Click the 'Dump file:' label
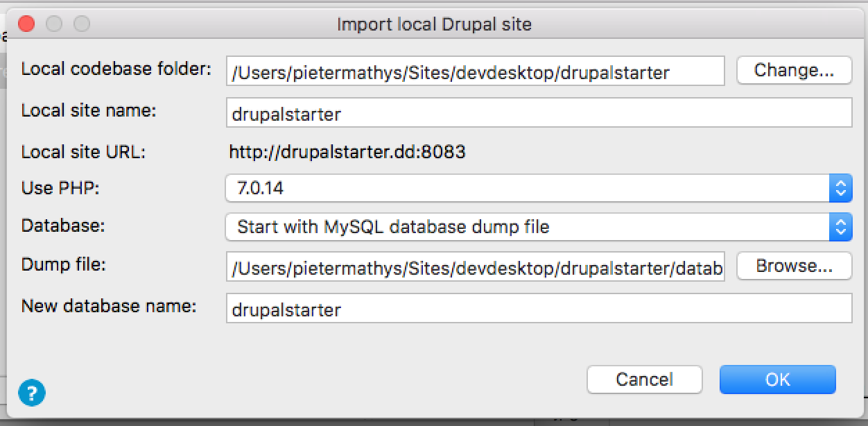868x426 pixels. (x=63, y=264)
